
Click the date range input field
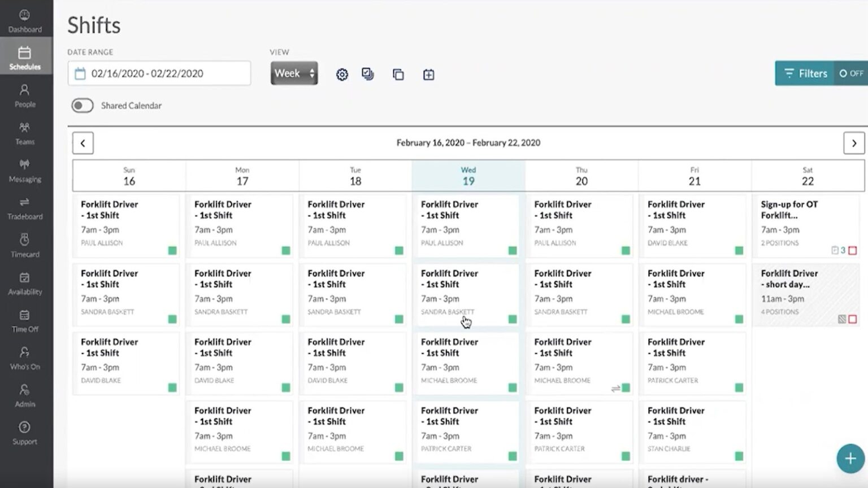(159, 73)
